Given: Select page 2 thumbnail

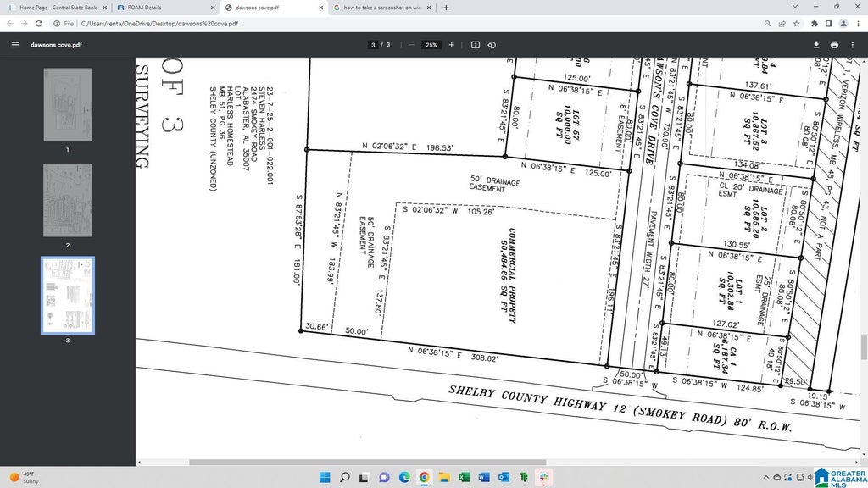Looking at the screenshot, I should 68,200.
